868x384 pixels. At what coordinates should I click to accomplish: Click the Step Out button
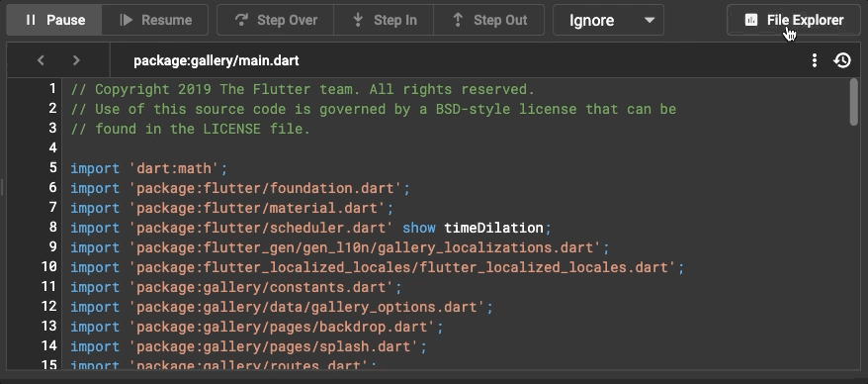[488, 20]
